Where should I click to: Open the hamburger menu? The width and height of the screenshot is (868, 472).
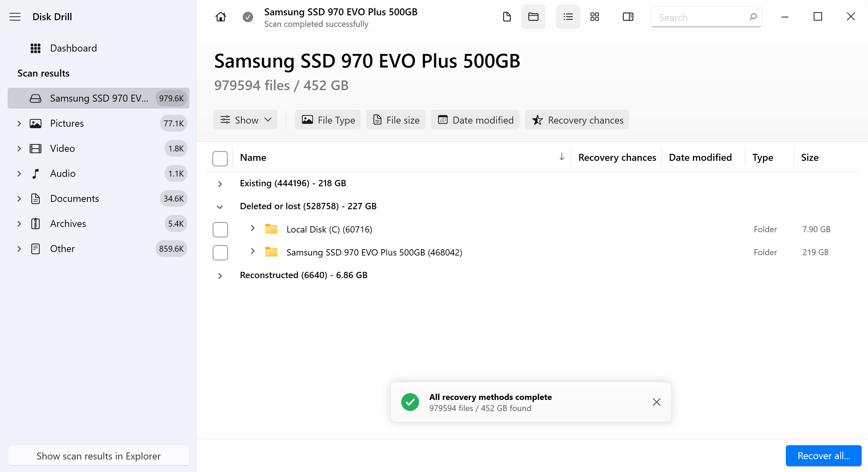(x=15, y=17)
